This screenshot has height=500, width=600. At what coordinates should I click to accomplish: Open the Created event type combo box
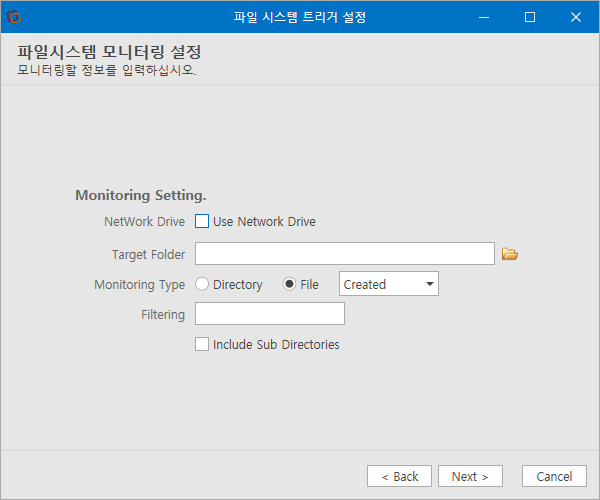389,283
